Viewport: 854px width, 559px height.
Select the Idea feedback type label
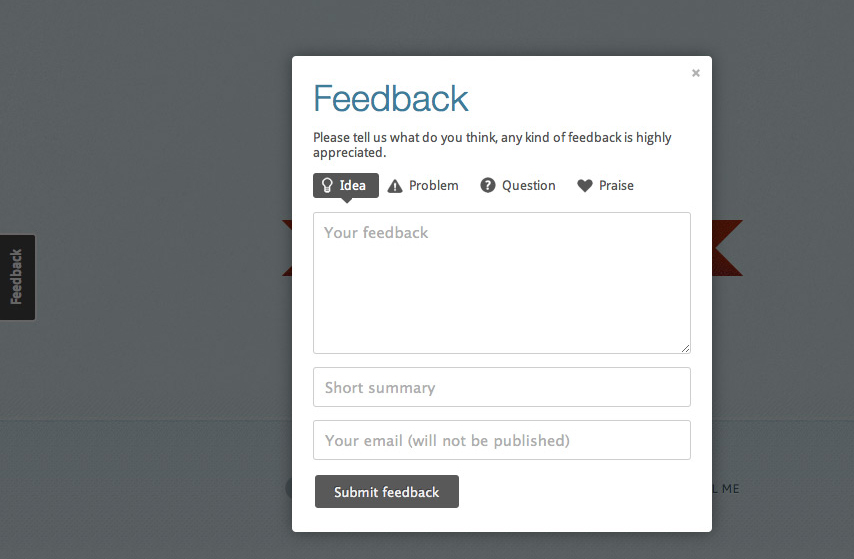tap(352, 185)
